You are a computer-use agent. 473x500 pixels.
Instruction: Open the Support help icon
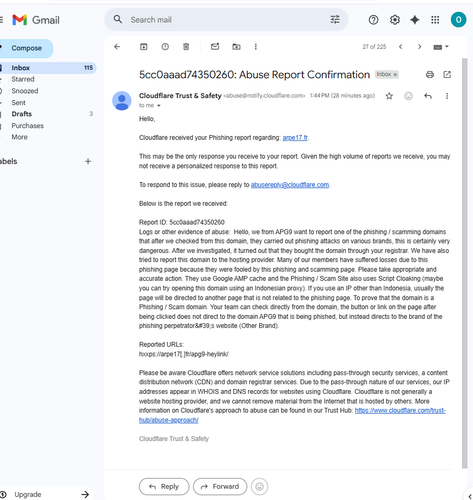[373, 20]
